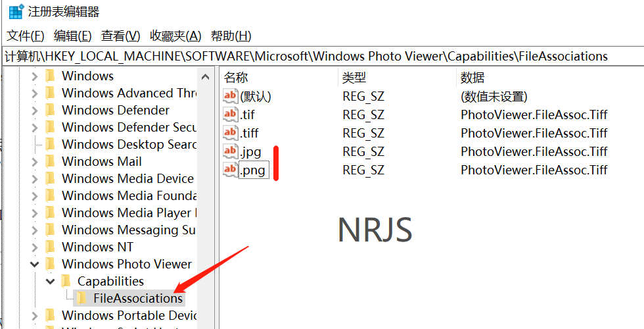Select the Windows NT folder icon
This screenshot has height=329, width=644.
click(x=50, y=247)
